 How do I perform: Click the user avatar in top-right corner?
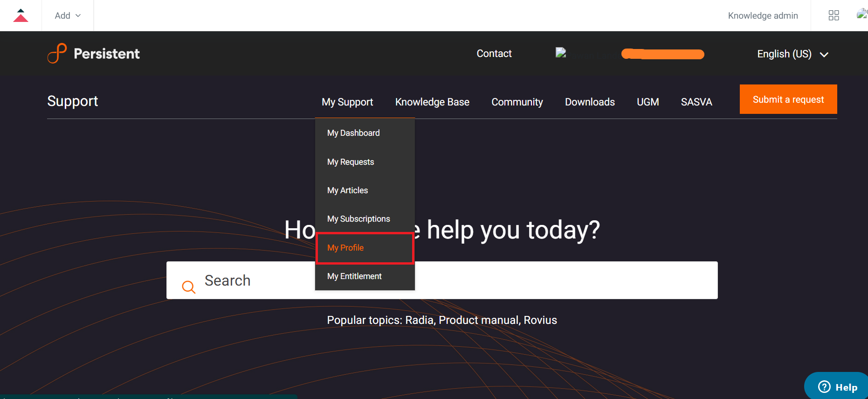[862, 14]
